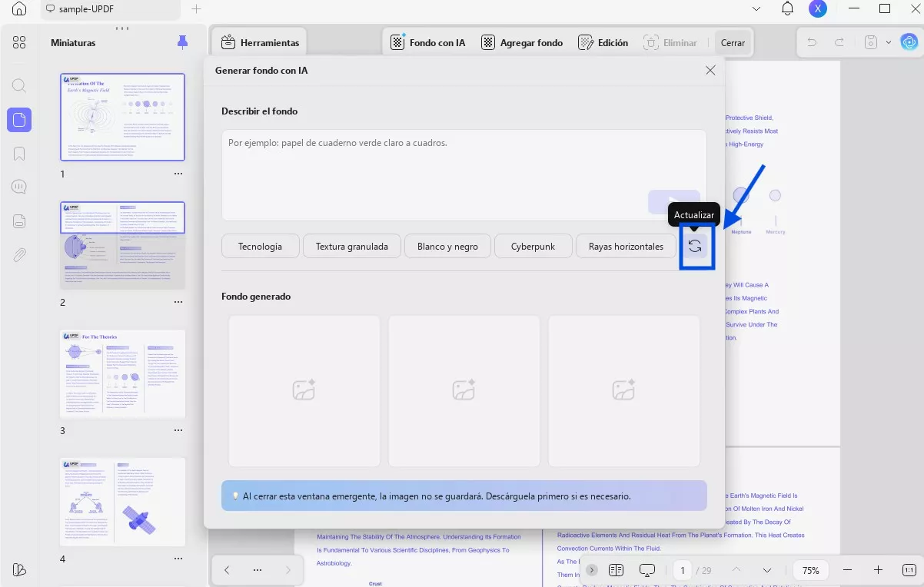This screenshot has height=587, width=924.
Task: Click the send prompt button
Action: [674, 201]
